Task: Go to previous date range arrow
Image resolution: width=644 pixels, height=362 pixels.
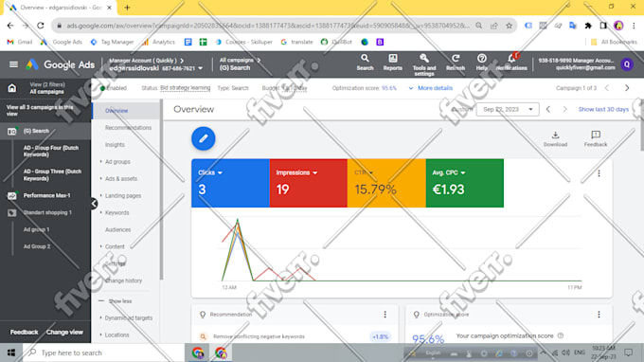Action: [548, 109]
